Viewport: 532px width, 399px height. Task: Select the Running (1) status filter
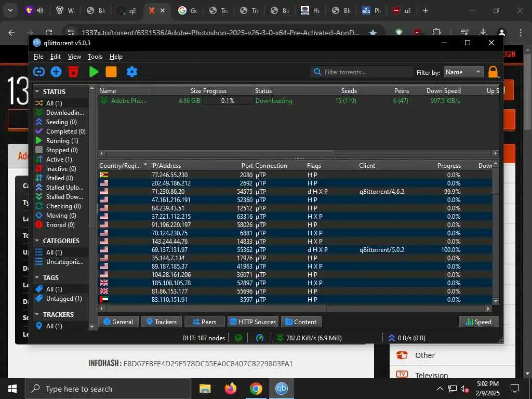60,140
